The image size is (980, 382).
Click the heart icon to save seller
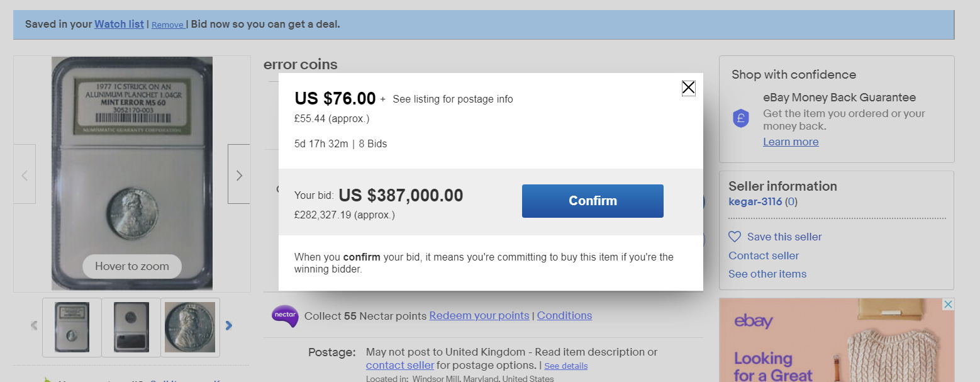click(x=735, y=237)
